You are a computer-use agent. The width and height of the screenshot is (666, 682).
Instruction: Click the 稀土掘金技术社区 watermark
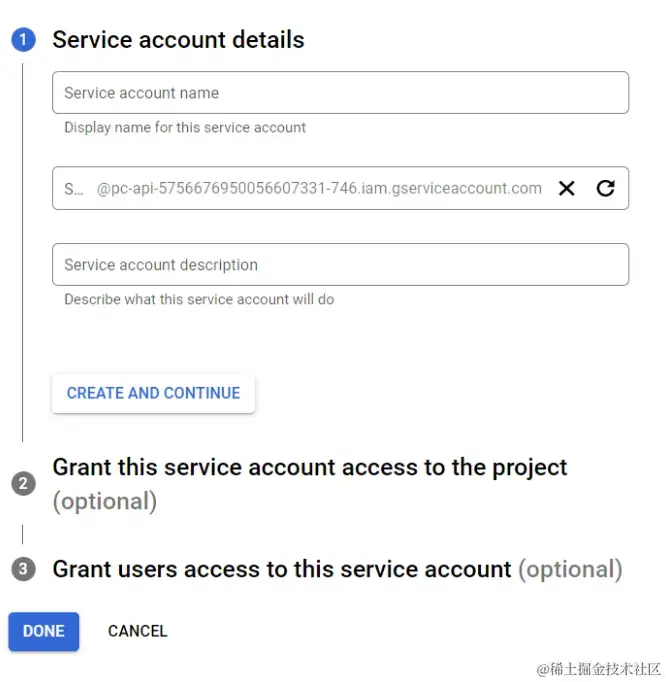pyautogui.click(x=599, y=668)
